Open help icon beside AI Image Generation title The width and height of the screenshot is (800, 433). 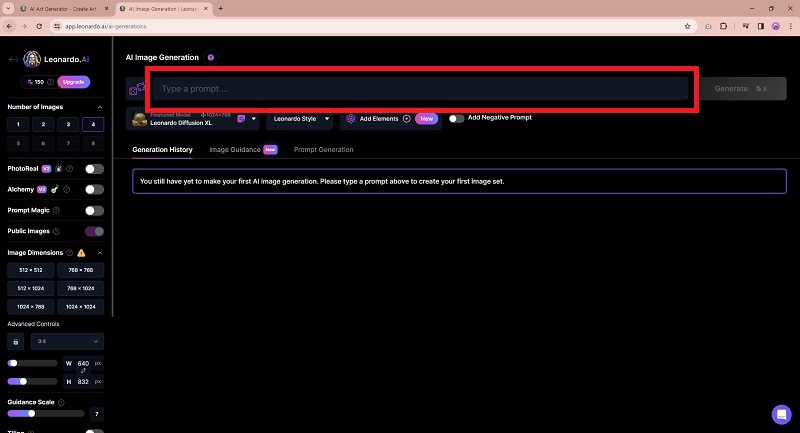[x=211, y=58]
